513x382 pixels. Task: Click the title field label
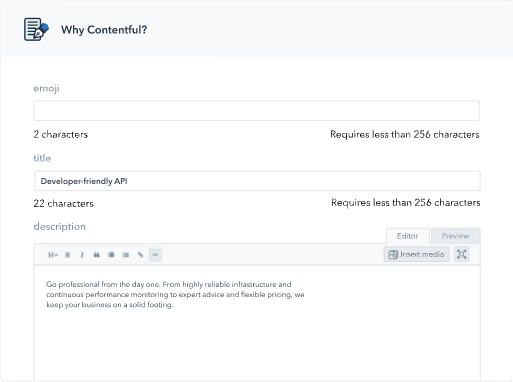tap(42, 158)
